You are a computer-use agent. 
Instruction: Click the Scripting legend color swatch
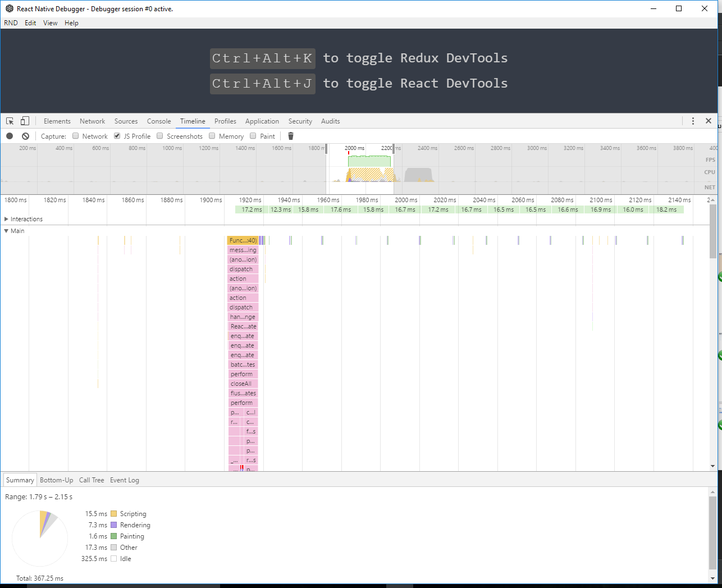(114, 514)
